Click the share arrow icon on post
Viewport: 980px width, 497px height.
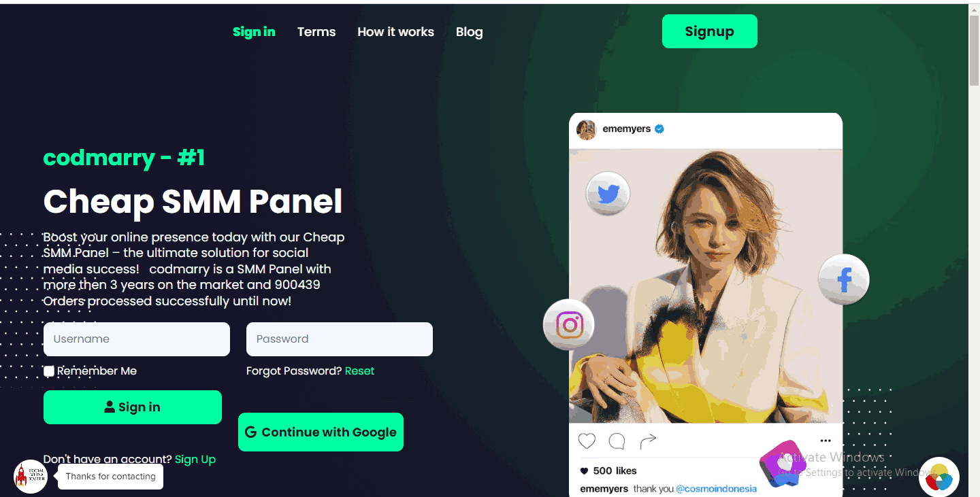coord(648,441)
